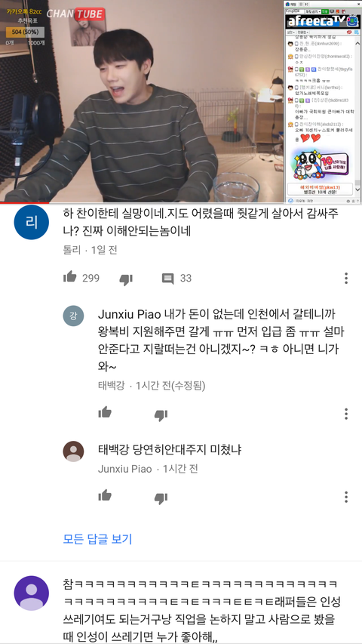
Task: Open more options for 톨리 comment
Action: (346, 278)
